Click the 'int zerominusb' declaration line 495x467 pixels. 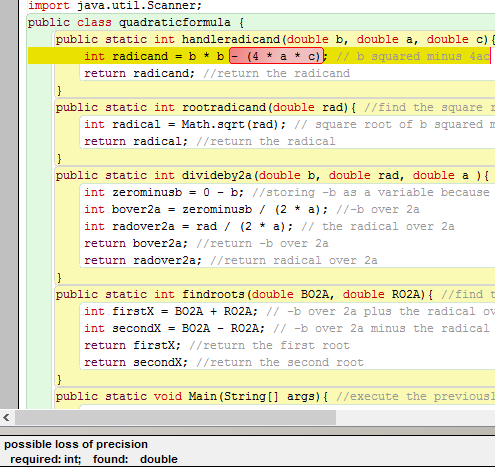click(164, 192)
